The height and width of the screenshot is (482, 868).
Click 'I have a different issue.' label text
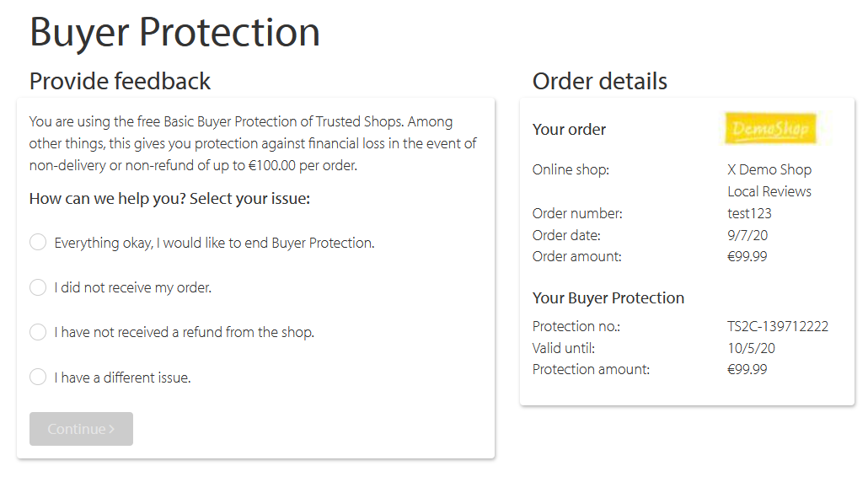[122, 378]
